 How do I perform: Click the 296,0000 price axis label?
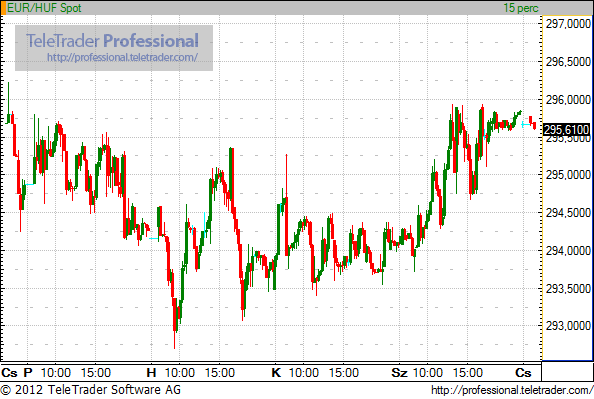[568, 100]
